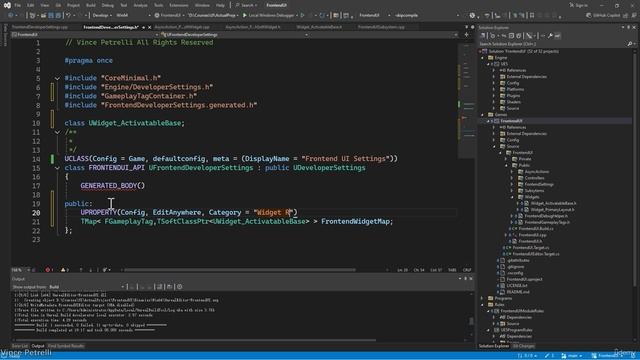Screen dimensions: 640x360
Task: Collapse the class definition at line 15
Action: [57, 168]
